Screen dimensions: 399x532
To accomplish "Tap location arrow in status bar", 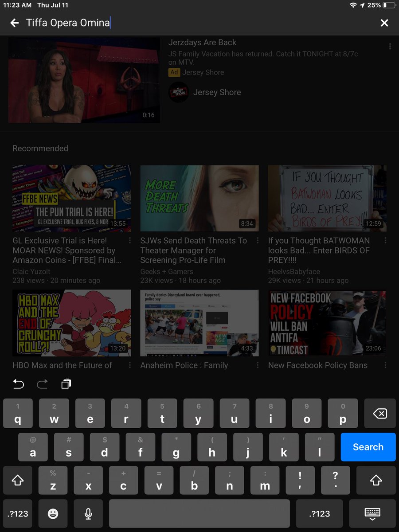I will [x=362, y=5].
